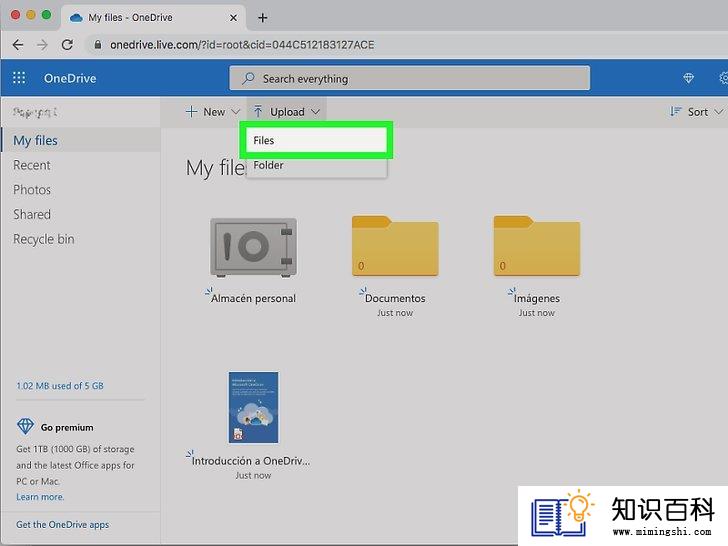Open settings gear in OneDrive header

point(723,78)
